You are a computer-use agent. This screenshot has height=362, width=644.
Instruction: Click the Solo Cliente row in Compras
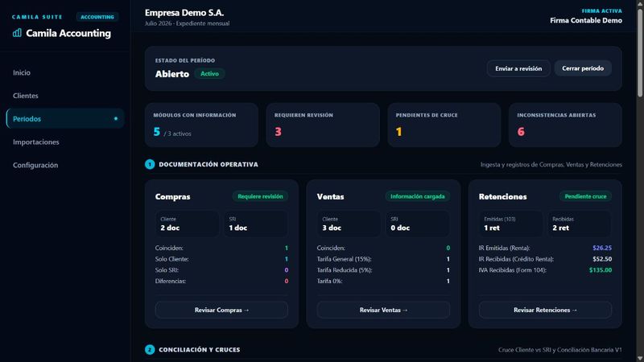221,259
